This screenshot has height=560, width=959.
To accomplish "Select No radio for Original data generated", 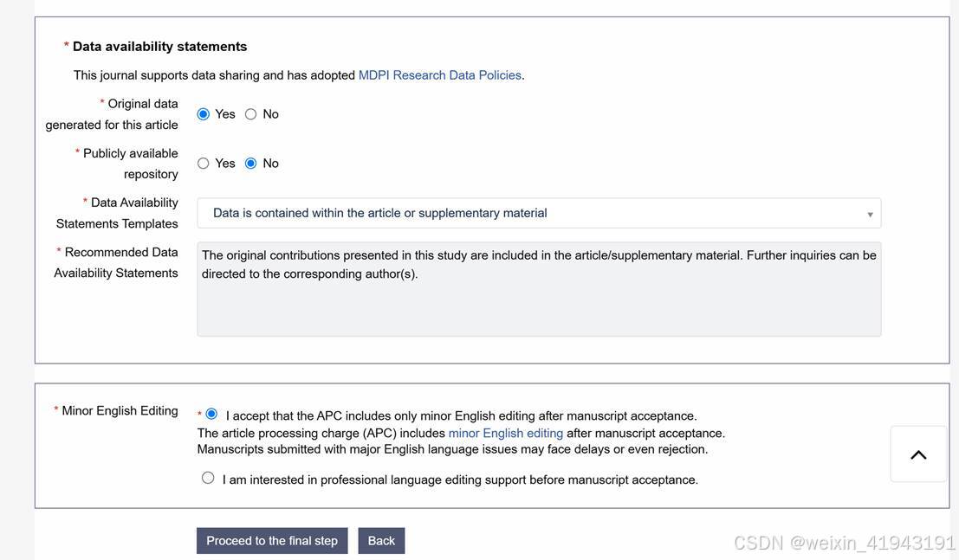I will (251, 114).
